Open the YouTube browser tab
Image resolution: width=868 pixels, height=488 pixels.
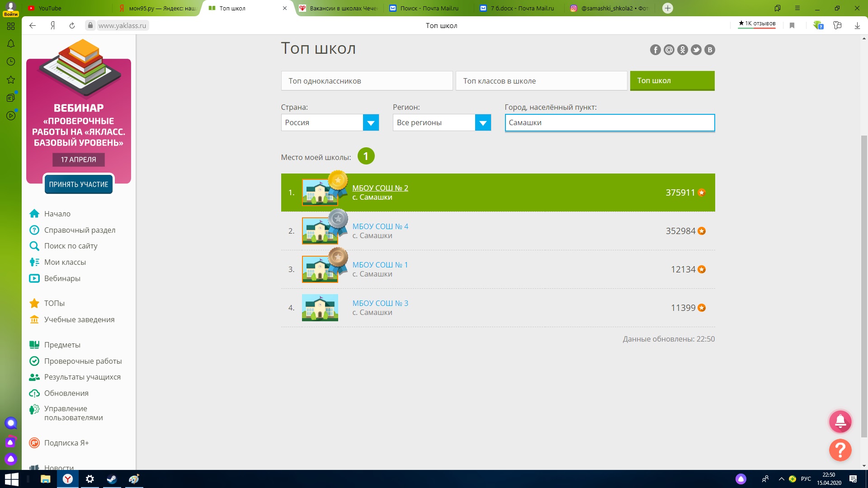[50, 8]
